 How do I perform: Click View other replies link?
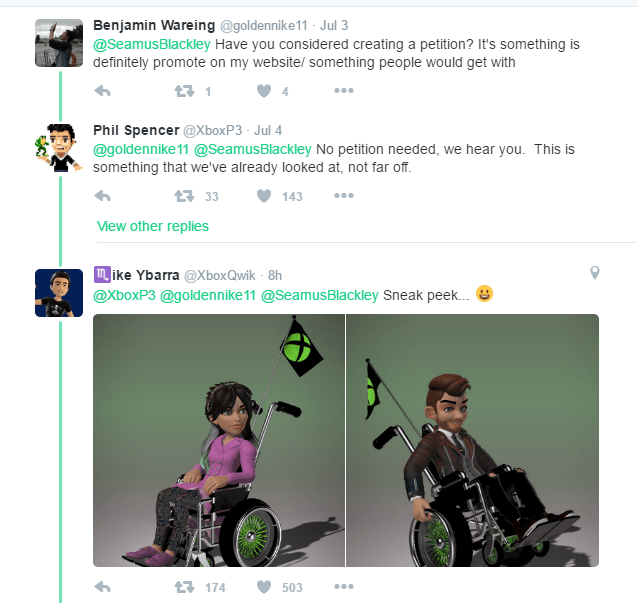click(x=153, y=226)
